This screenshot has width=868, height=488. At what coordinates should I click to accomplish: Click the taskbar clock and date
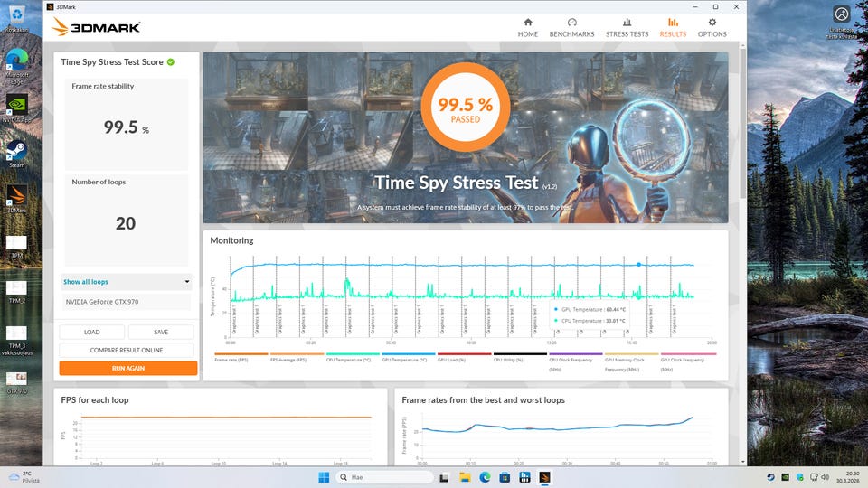pyautogui.click(x=847, y=477)
